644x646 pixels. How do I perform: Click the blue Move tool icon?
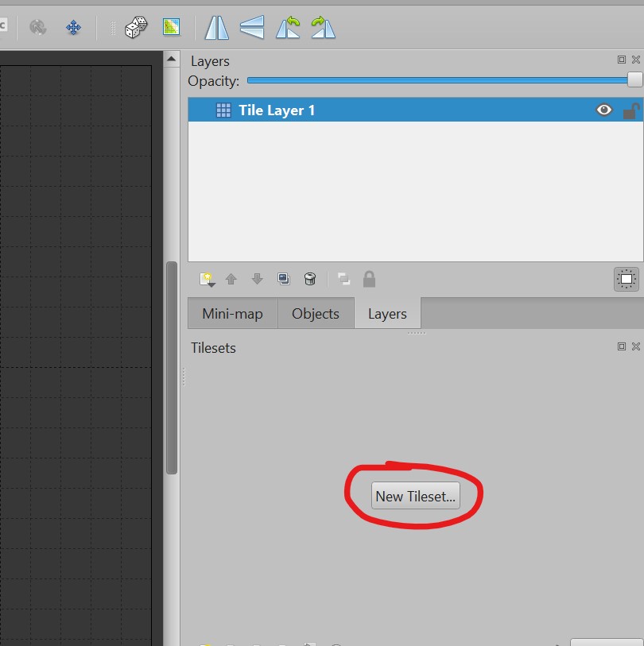click(74, 28)
